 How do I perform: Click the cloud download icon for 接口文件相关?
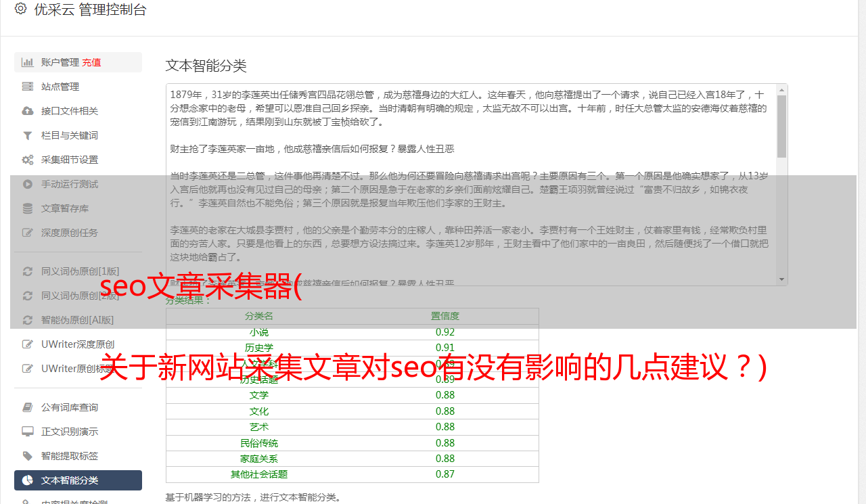[x=28, y=111]
